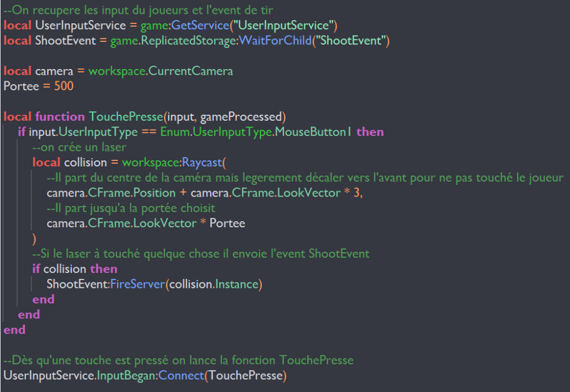Click the comment about la portée choisit
Image resolution: width=570 pixels, height=392 pixels.
click(x=131, y=208)
